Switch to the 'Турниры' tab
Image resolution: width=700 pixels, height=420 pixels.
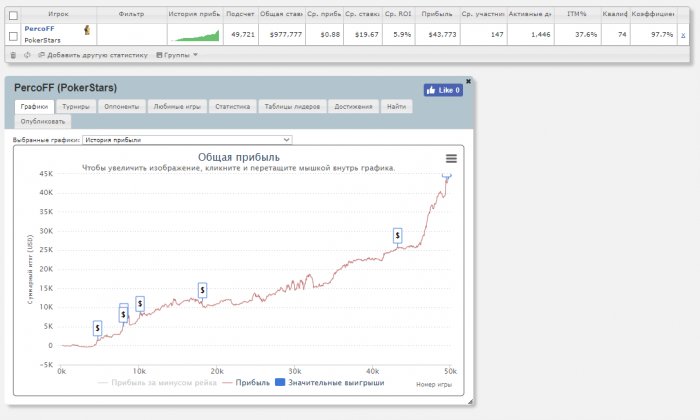[x=76, y=107]
